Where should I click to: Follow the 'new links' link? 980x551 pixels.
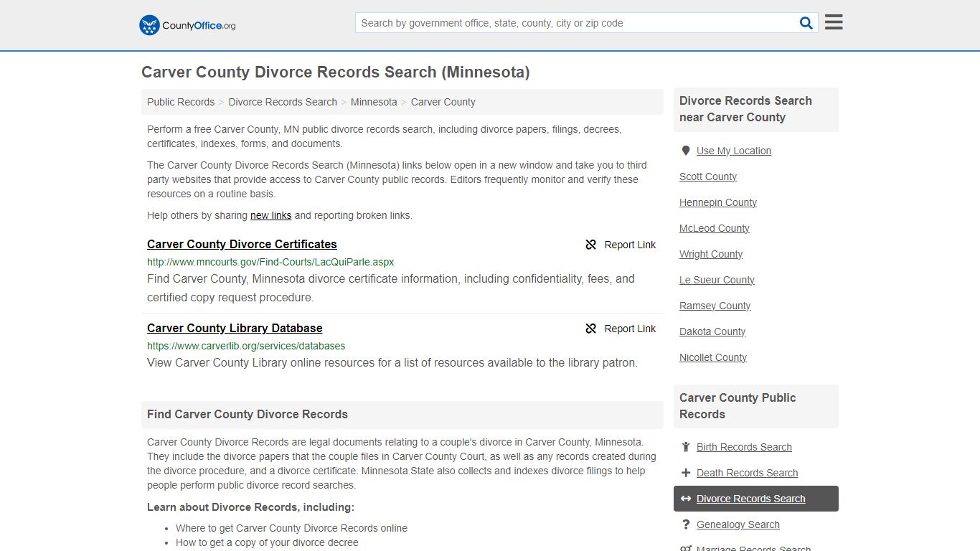[270, 215]
